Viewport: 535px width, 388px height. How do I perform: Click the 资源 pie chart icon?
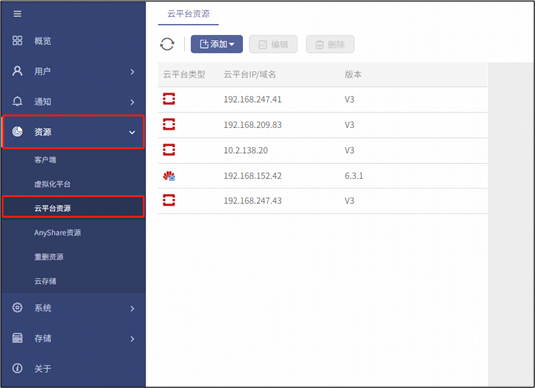point(17,131)
